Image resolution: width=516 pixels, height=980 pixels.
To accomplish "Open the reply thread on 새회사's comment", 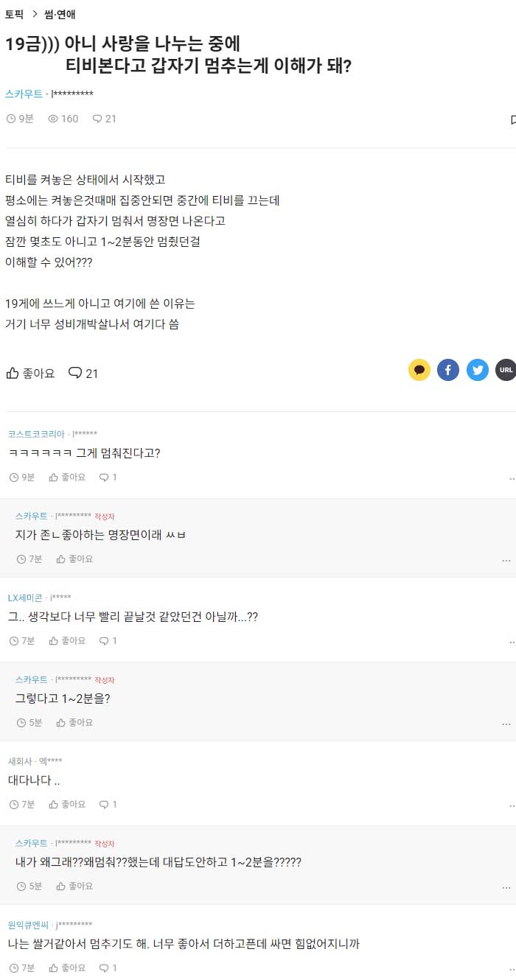I will click(108, 805).
